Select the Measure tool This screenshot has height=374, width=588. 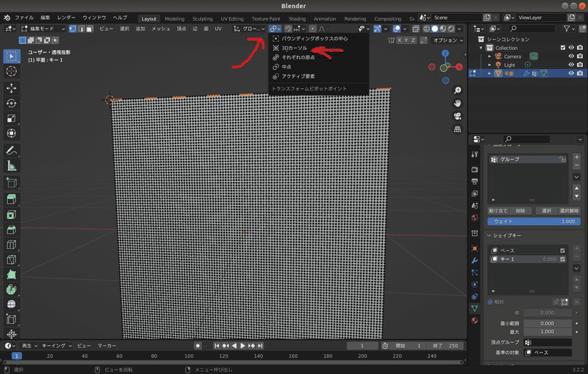[11, 165]
